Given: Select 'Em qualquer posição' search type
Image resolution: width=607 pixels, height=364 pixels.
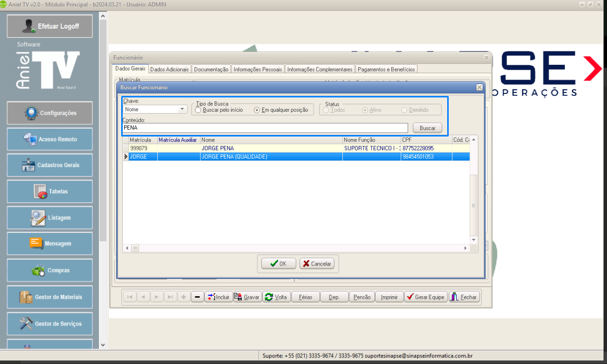Looking at the screenshot, I should [x=257, y=110].
